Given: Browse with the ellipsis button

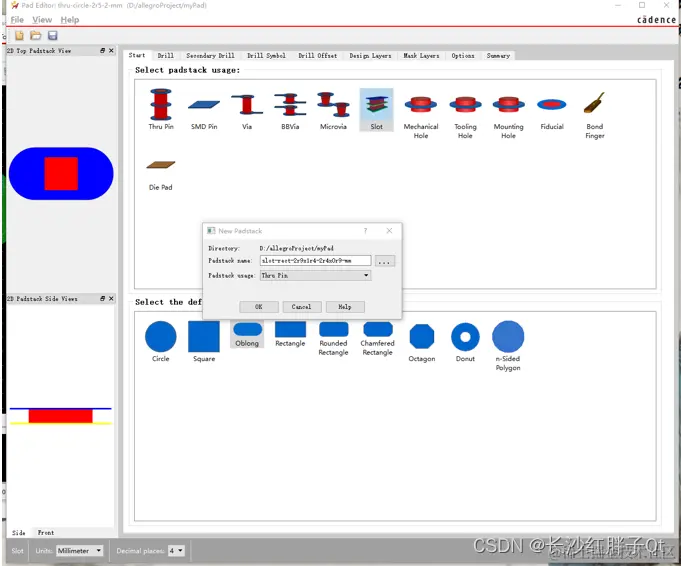Looking at the screenshot, I should tap(384, 261).
